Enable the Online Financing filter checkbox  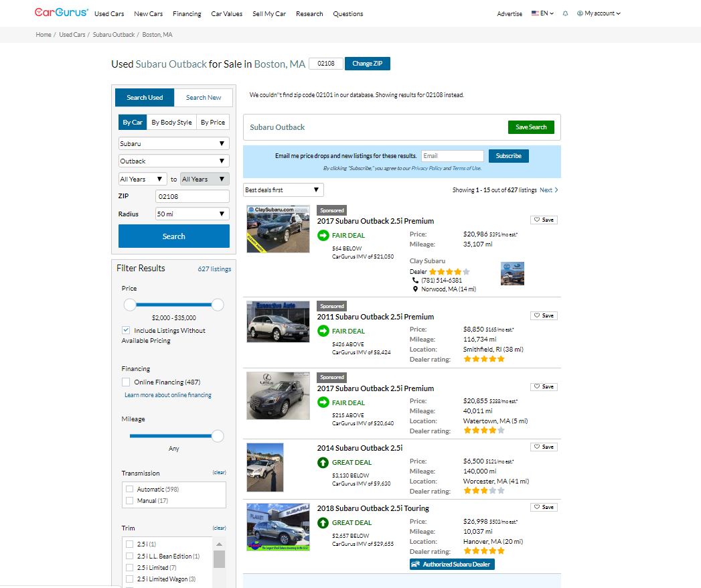coord(126,382)
